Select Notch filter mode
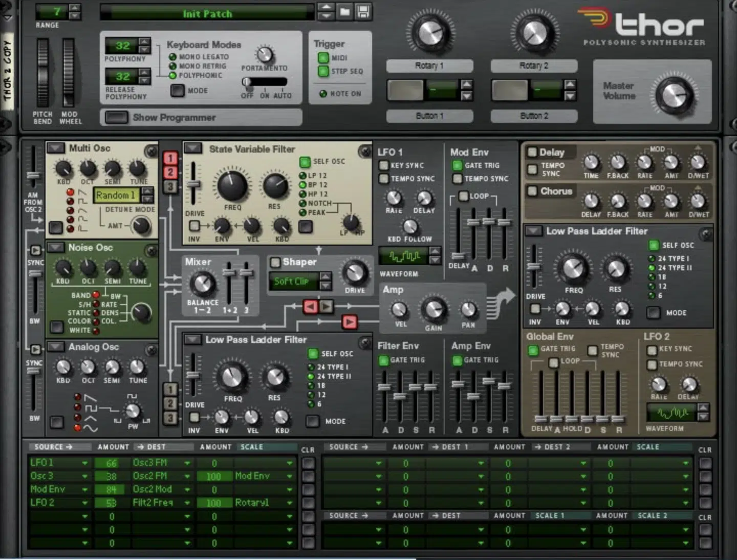This screenshot has height=560, width=737. (x=302, y=203)
